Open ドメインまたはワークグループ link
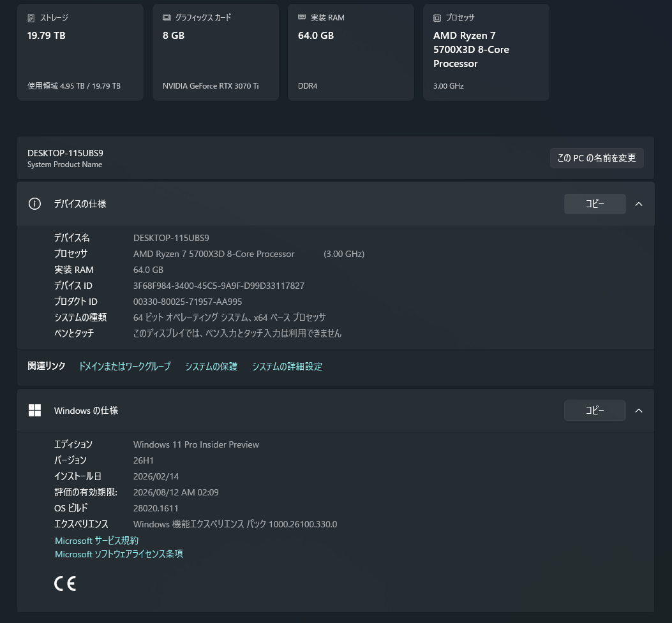This screenshot has height=623, width=672. [124, 367]
